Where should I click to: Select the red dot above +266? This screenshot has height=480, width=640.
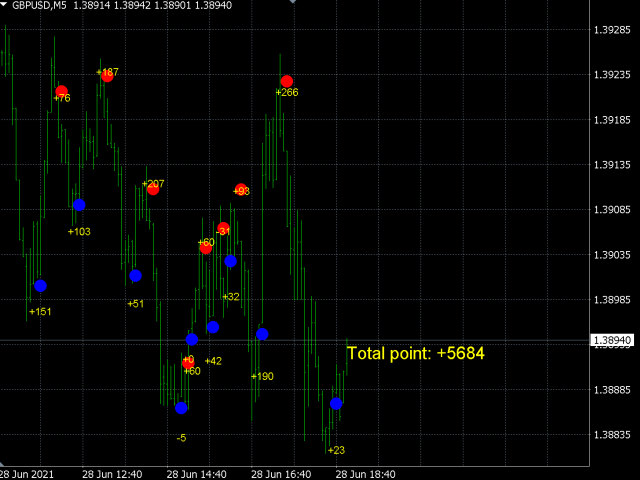click(x=287, y=82)
